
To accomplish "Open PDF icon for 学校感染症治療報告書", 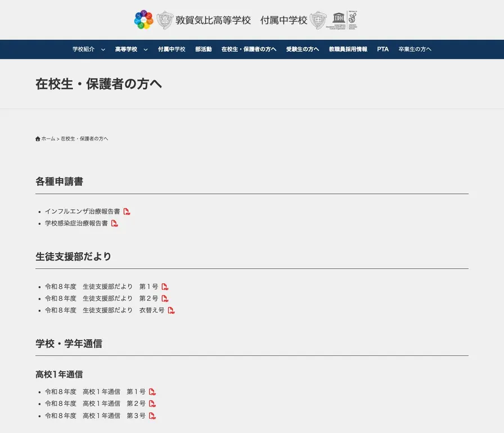I will click(114, 223).
